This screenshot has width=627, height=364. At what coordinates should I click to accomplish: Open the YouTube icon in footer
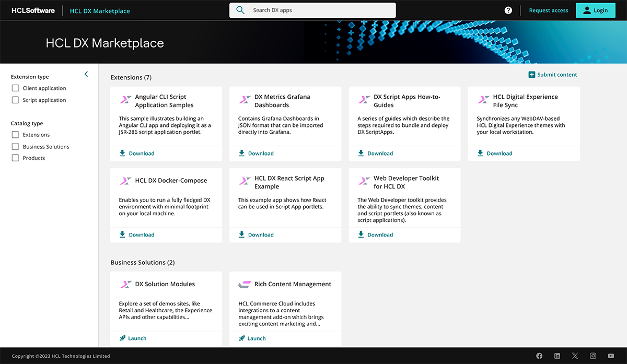point(611,356)
